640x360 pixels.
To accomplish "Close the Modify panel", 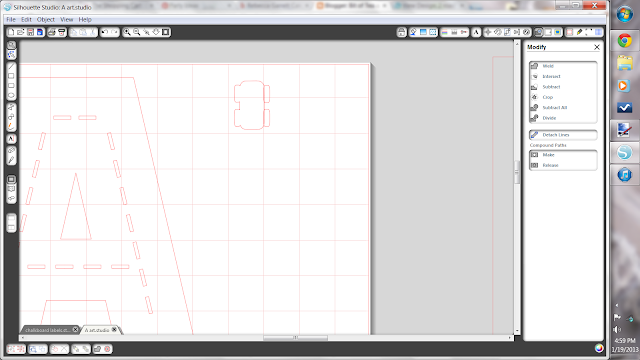I will (597, 47).
